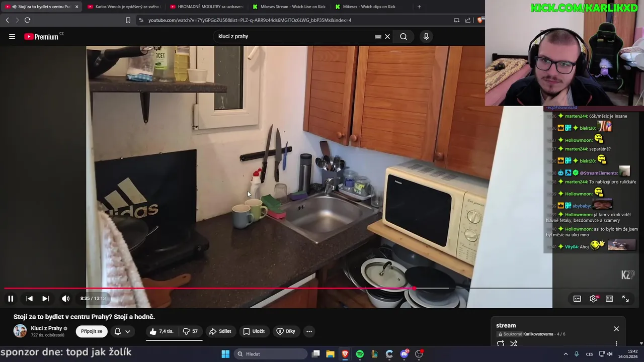The width and height of the screenshot is (644, 362).
Task: Expand hidden system tray icons chevron
Action: [566, 354]
